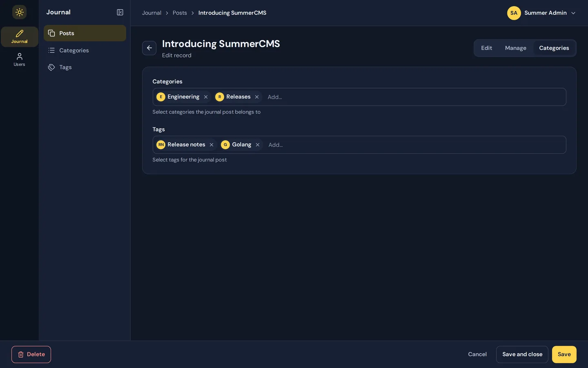
Task: Click the Posts breadcrumb link
Action: tap(180, 13)
